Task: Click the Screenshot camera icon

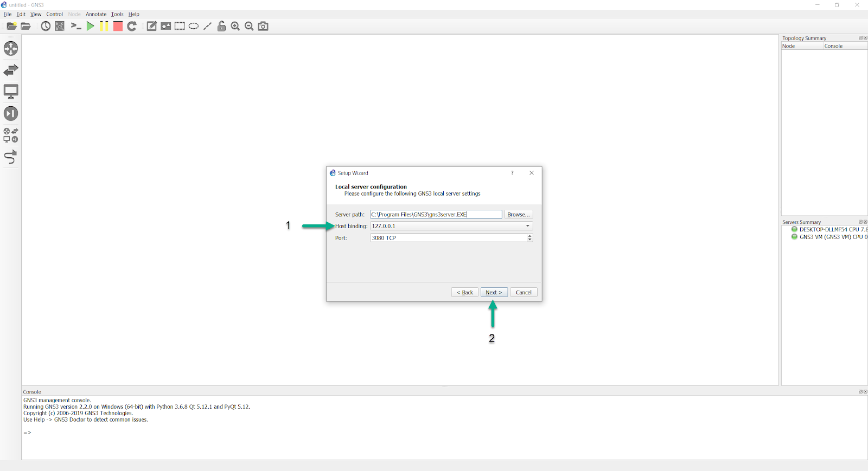Action: tap(263, 26)
